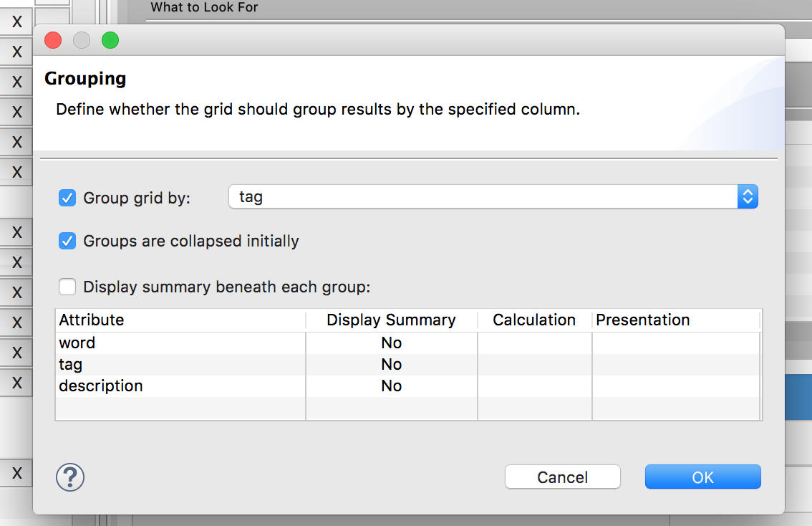This screenshot has height=526, width=812.
Task: Click the Display Summary column header
Action: tap(392, 320)
